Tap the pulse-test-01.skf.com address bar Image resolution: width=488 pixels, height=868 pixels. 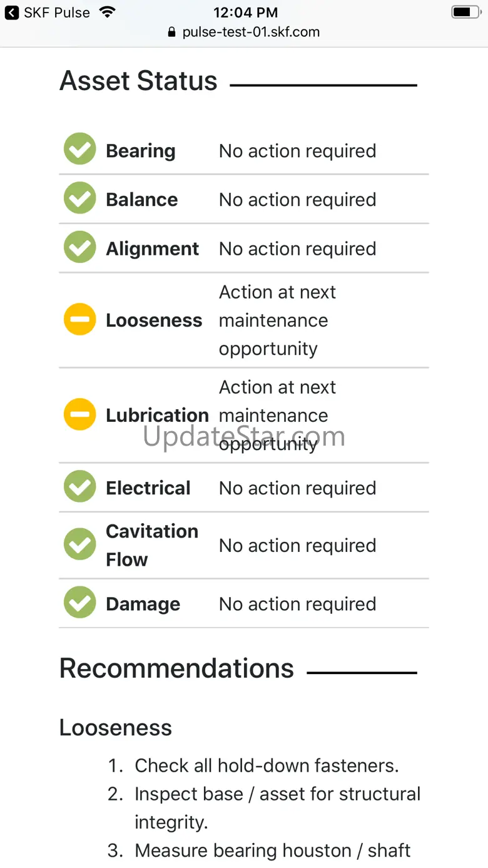click(244, 32)
